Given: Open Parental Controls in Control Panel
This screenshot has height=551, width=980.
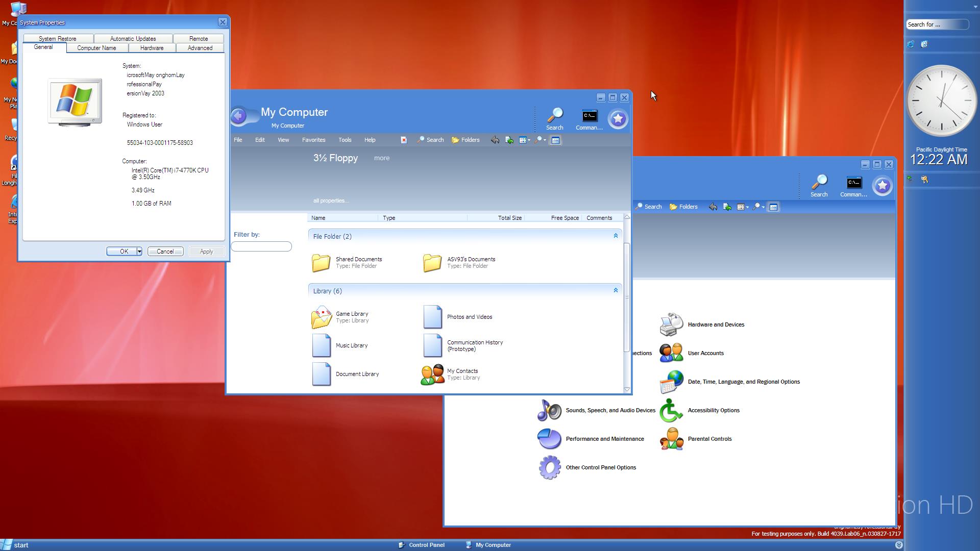Looking at the screenshot, I should 709,439.
